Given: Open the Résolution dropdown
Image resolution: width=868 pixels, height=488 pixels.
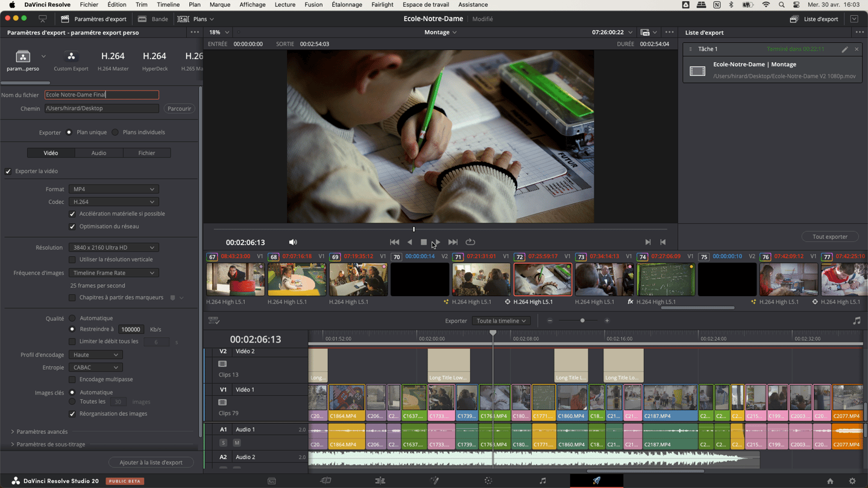Looking at the screenshot, I should pyautogui.click(x=113, y=247).
